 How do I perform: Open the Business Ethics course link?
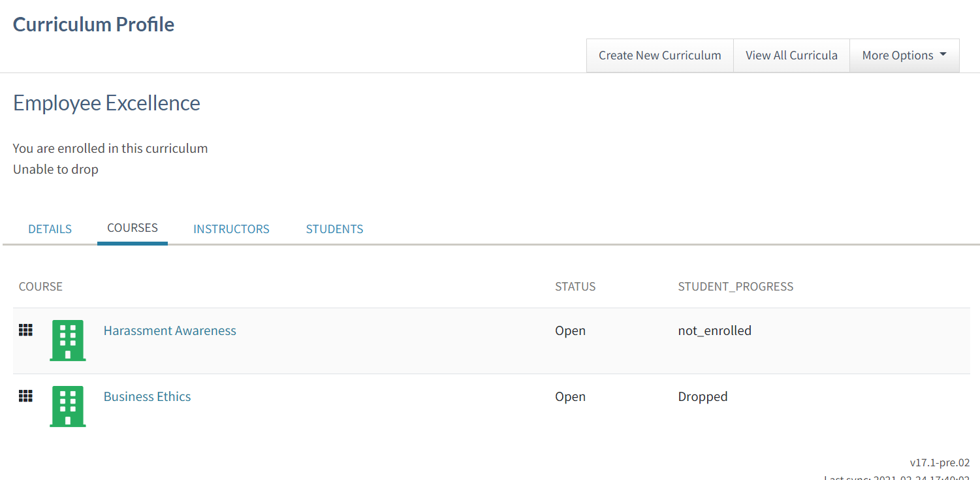click(x=147, y=396)
